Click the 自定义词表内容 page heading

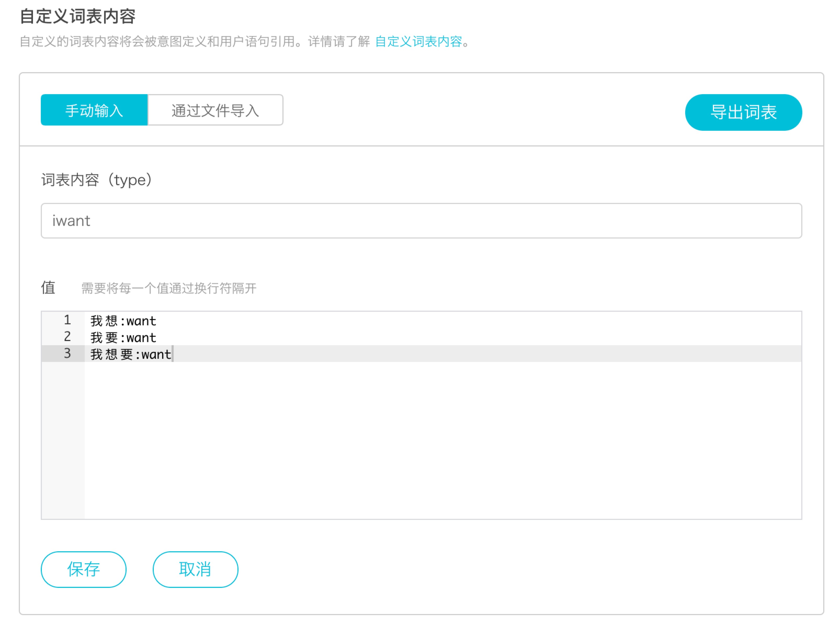click(77, 16)
